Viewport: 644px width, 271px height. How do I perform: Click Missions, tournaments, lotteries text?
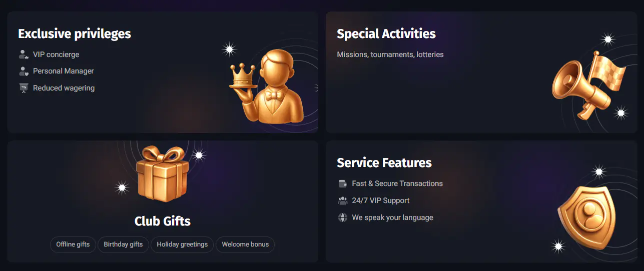390,54
